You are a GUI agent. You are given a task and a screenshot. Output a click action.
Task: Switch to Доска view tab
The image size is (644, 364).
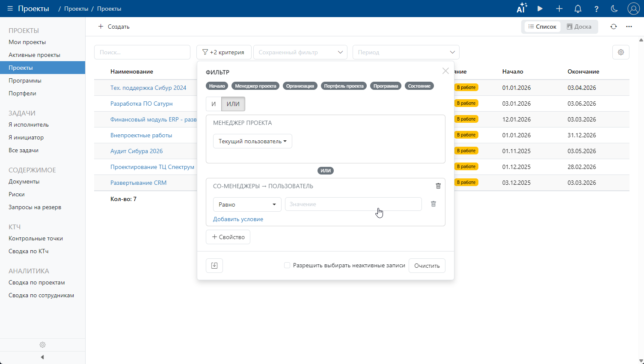tap(579, 27)
